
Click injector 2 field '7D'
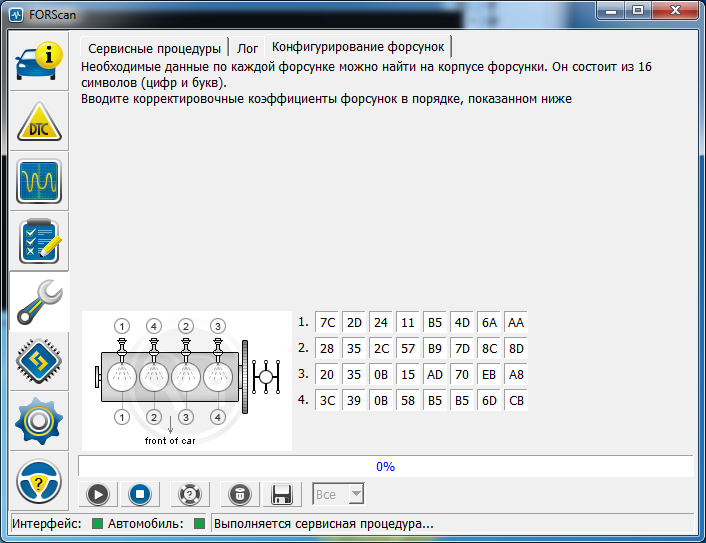[462, 348]
